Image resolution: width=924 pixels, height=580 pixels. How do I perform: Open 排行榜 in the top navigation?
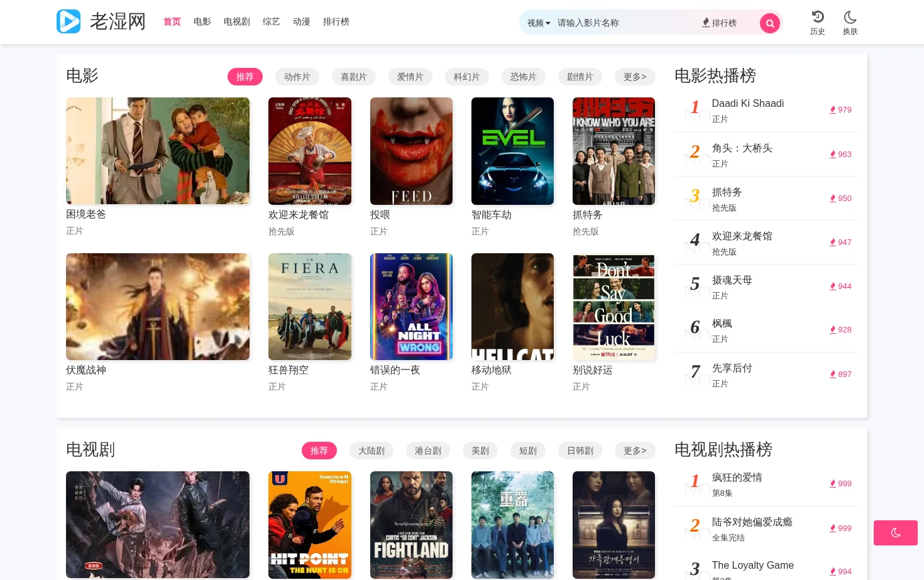[x=336, y=21]
